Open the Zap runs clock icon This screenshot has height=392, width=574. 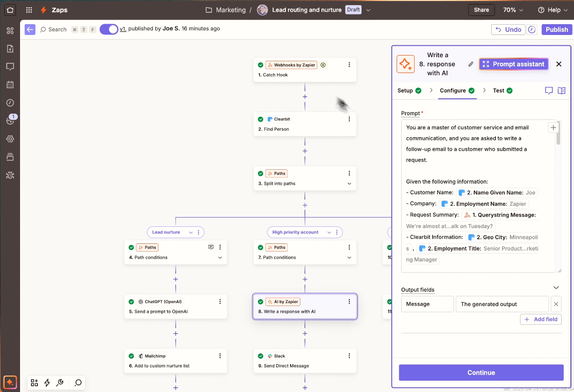(10, 102)
